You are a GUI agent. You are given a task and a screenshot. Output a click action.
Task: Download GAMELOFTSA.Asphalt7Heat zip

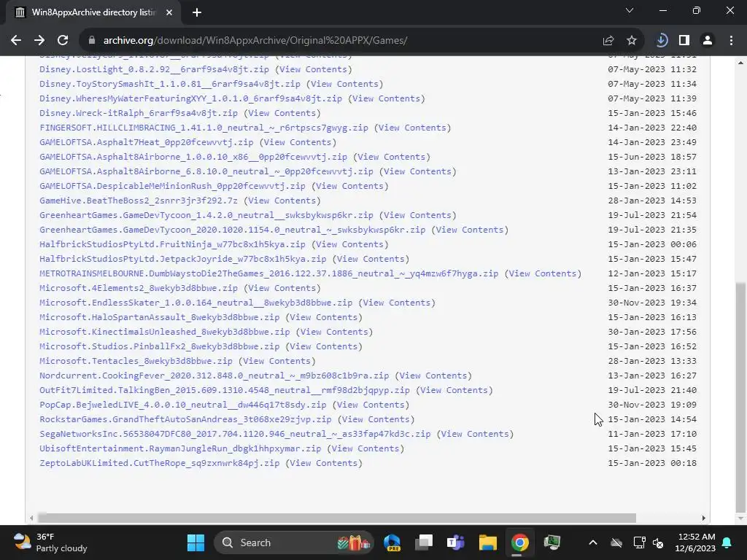coord(146,142)
